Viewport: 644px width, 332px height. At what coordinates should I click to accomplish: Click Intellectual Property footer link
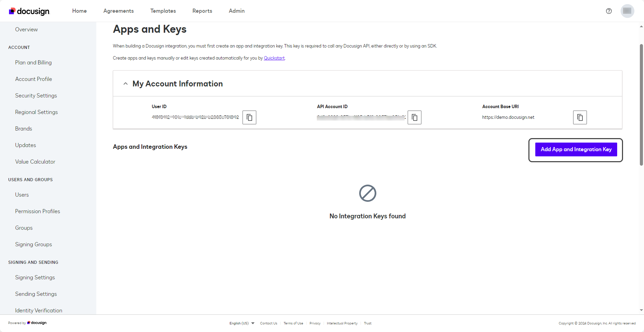342,323
